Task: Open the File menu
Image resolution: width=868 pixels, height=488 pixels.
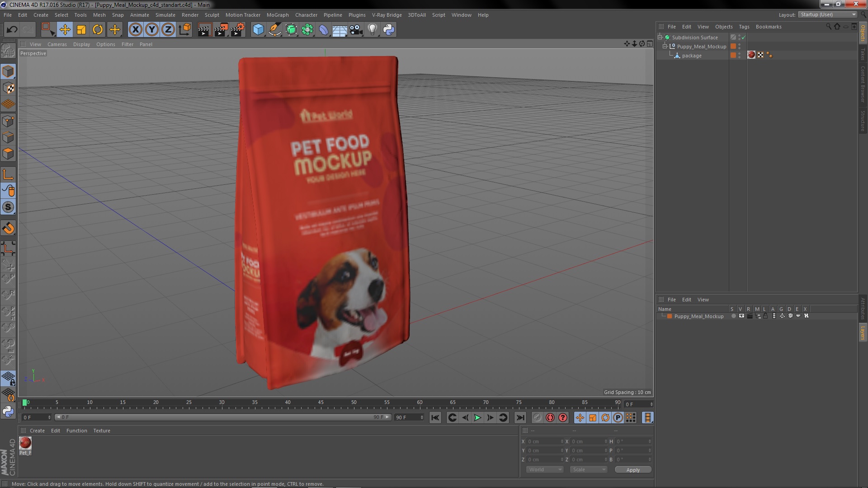Action: point(8,15)
